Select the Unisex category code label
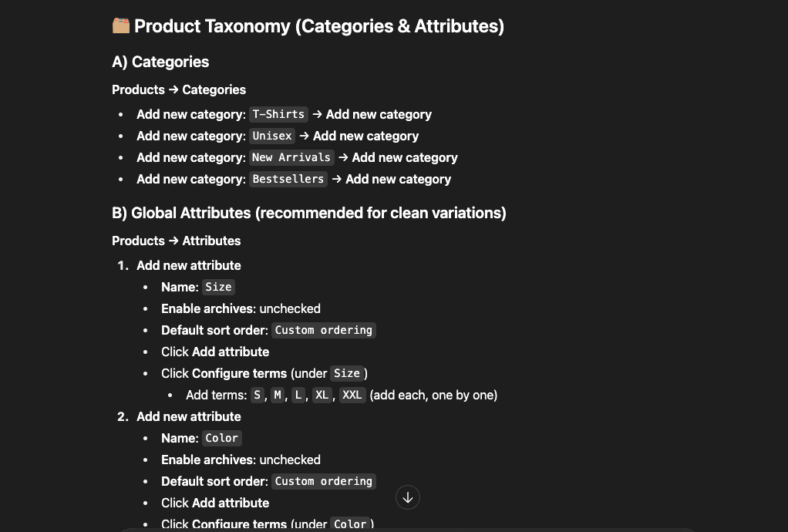Screen dimensions: 788x532 tap(272, 136)
